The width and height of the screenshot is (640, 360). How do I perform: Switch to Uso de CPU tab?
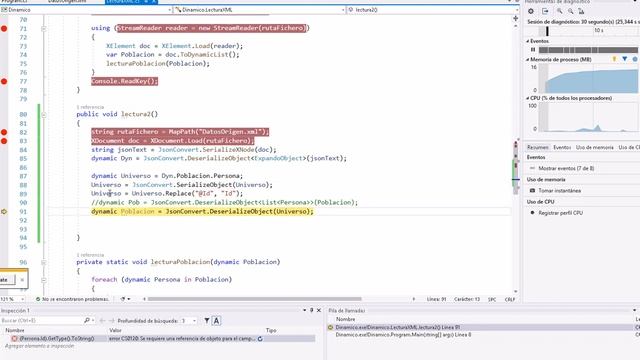[x=629, y=147]
